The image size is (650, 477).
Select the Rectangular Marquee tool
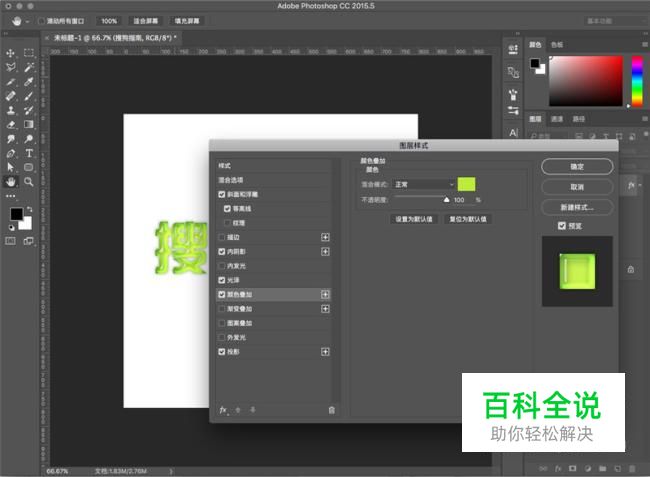29,53
